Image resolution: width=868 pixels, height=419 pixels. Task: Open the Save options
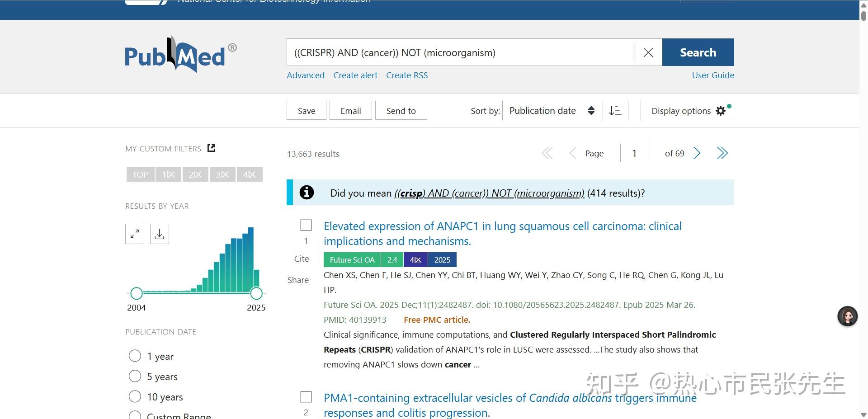tap(306, 110)
